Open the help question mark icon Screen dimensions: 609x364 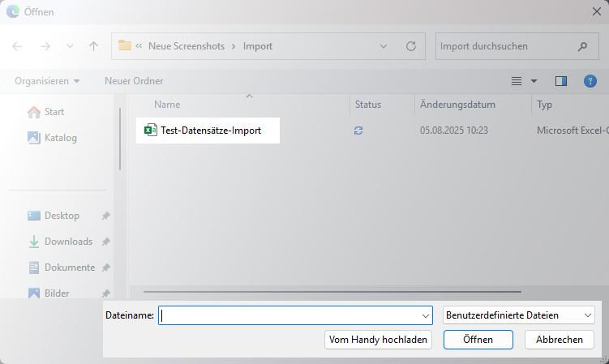coord(590,81)
